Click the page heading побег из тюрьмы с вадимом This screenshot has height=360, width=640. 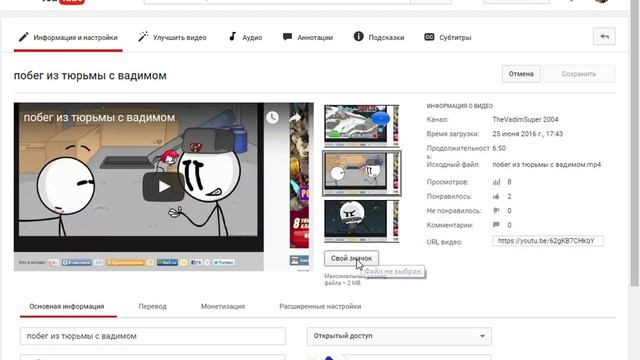click(x=90, y=76)
